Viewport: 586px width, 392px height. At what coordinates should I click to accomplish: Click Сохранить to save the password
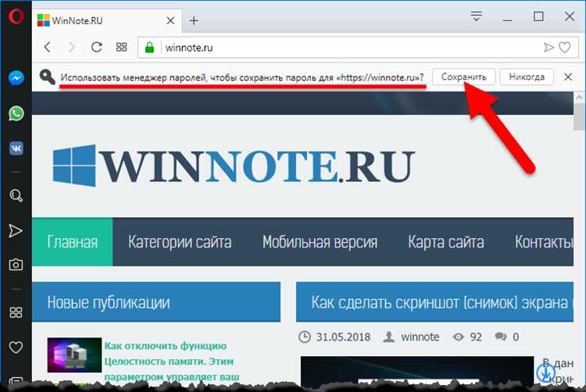[464, 77]
